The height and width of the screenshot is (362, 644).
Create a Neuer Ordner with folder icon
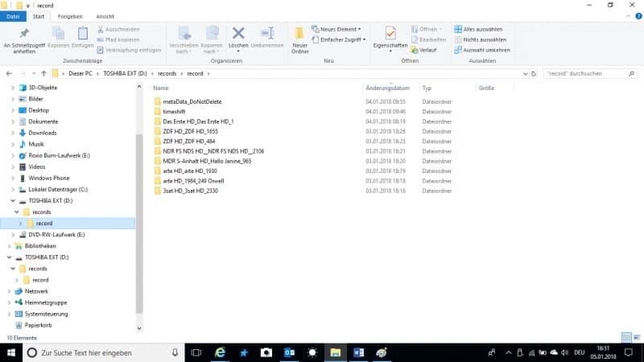pos(299,40)
